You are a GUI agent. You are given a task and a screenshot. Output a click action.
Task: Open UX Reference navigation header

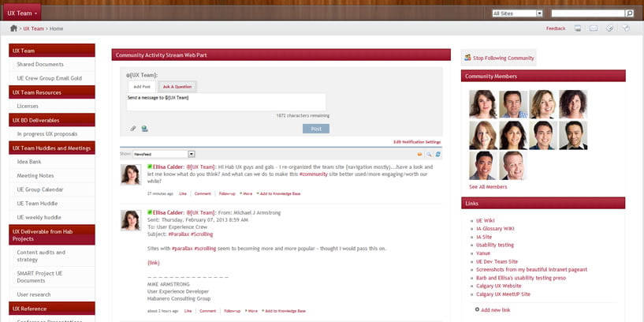[52, 309]
